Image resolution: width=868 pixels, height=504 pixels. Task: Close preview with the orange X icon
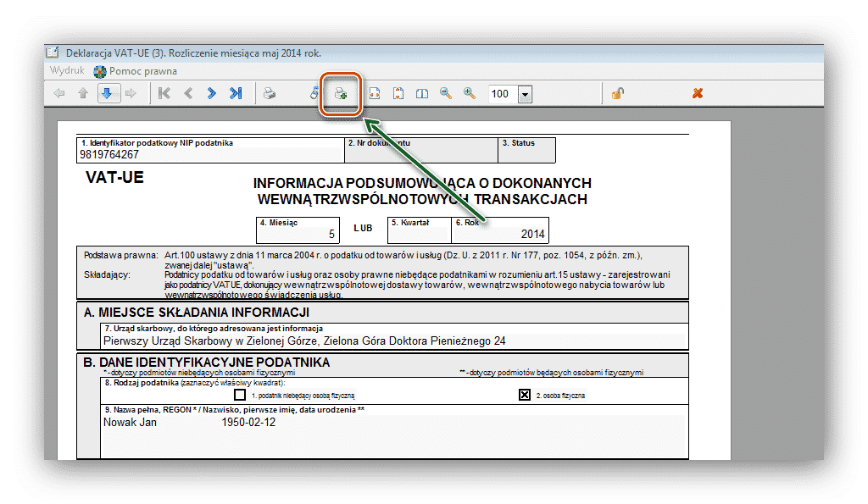tap(698, 93)
